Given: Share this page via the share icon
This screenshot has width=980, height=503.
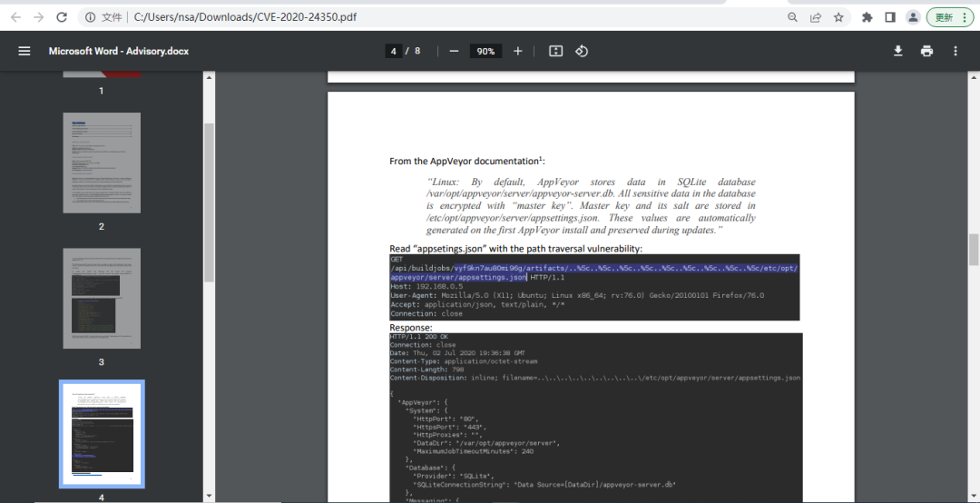Looking at the screenshot, I should 816,17.
